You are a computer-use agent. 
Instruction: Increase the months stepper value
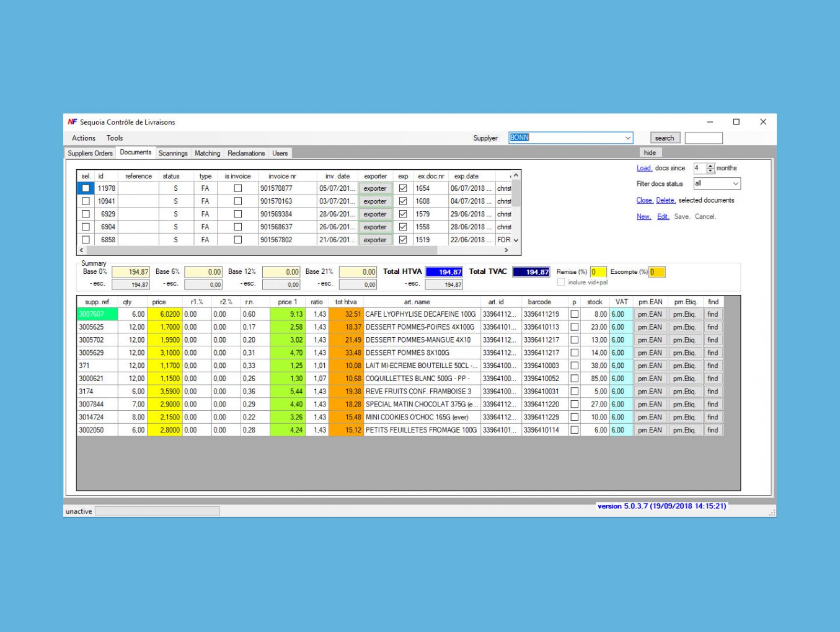click(x=710, y=165)
